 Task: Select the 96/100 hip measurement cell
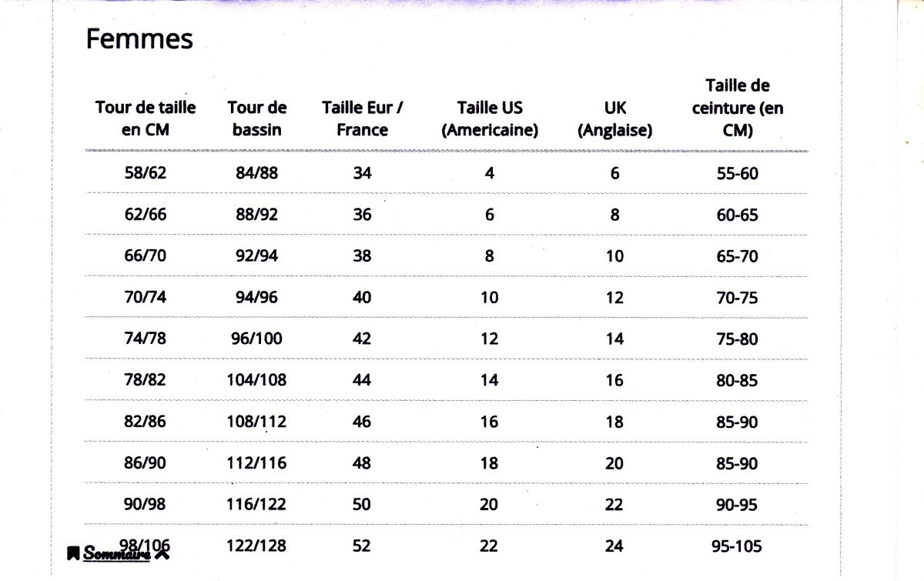pyautogui.click(x=257, y=339)
